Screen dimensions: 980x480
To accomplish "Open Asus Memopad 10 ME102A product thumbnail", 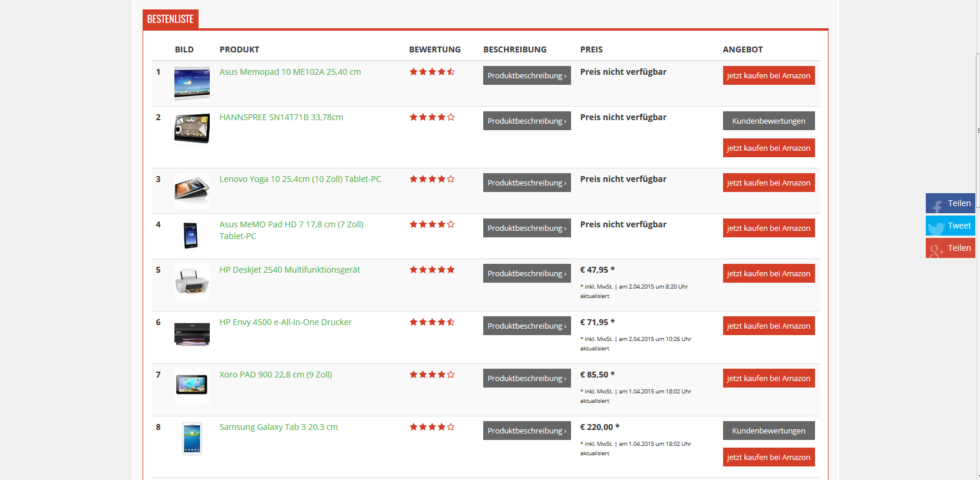I will click(x=192, y=83).
